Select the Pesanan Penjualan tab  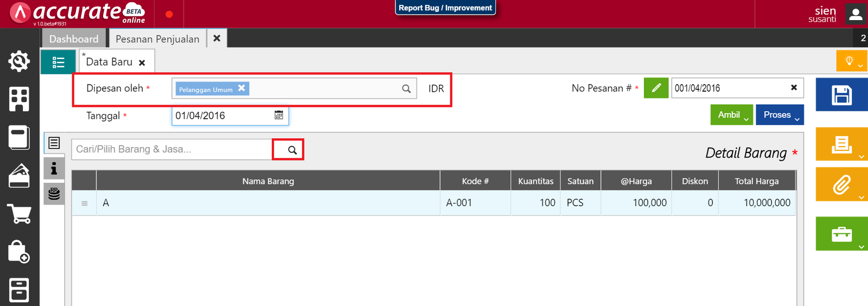coord(157,39)
